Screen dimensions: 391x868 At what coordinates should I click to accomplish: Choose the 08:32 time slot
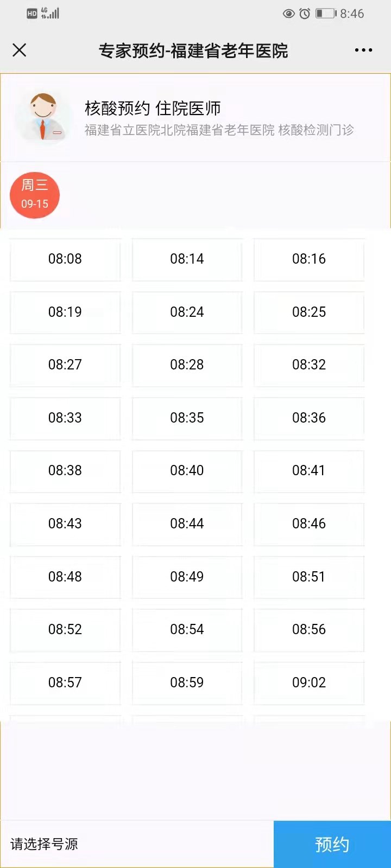pos(309,365)
